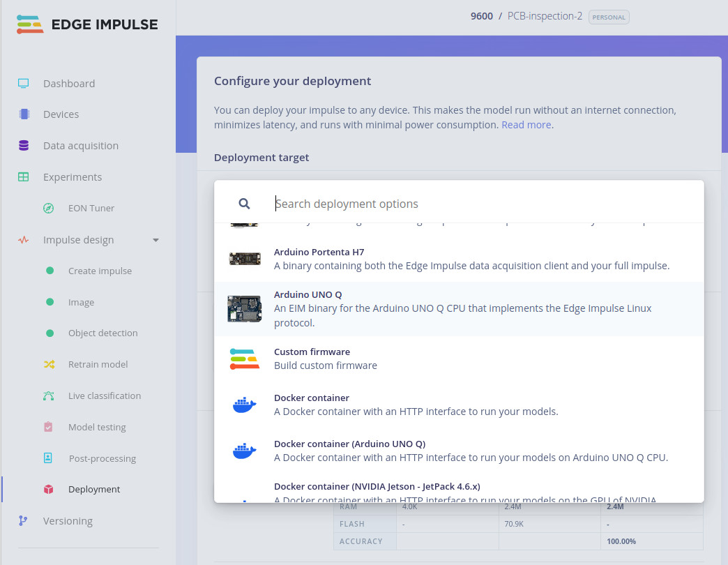The height and width of the screenshot is (565, 728).
Task: Open Model testing
Action: pyautogui.click(x=97, y=427)
